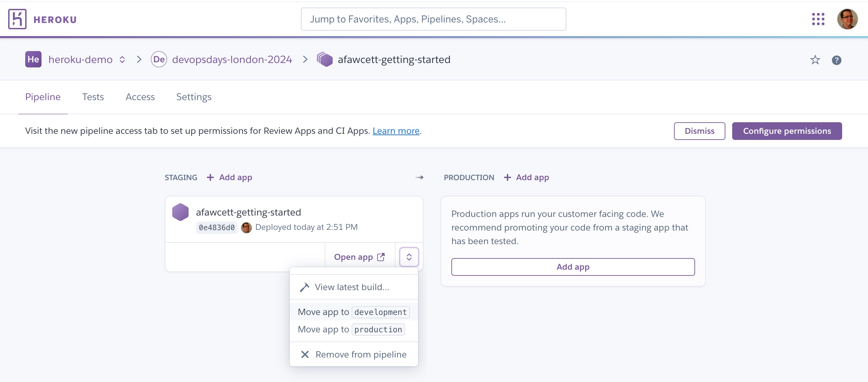Favorite this pipeline with the star
The image size is (868, 382).
click(815, 60)
